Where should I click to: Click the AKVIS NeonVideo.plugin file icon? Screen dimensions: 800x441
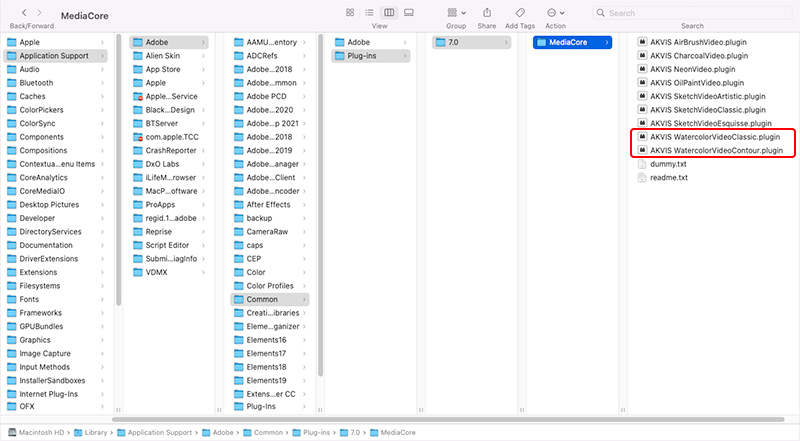(x=642, y=69)
